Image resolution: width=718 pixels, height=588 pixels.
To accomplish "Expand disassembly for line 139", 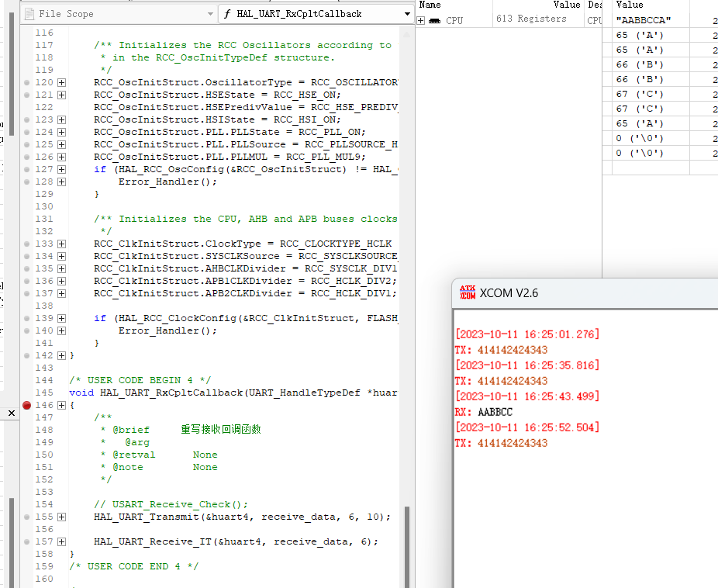I will click(x=61, y=318).
